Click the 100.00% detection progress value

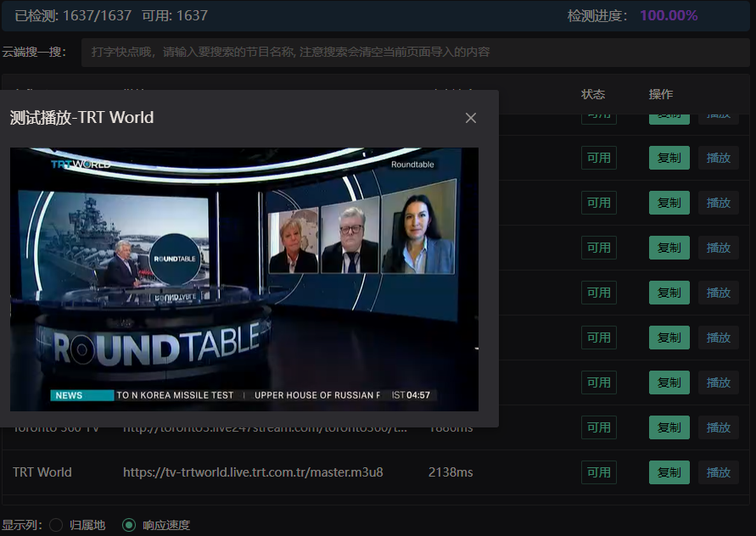pyautogui.click(x=669, y=15)
